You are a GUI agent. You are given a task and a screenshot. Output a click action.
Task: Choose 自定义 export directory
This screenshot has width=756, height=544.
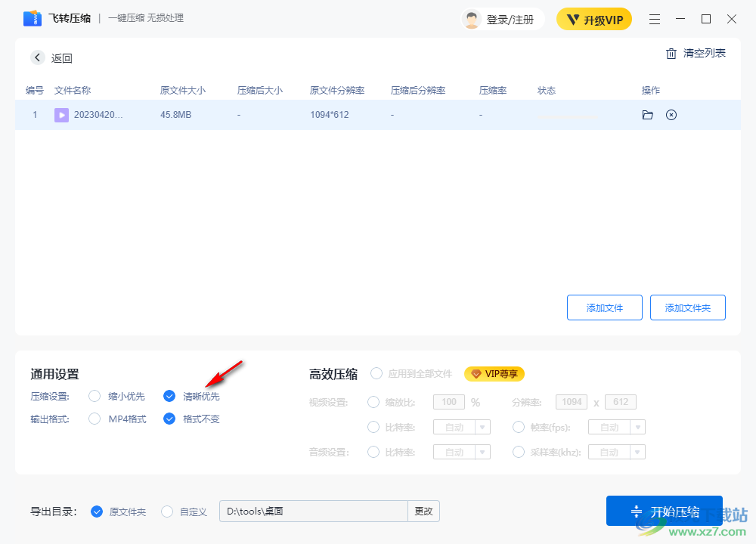167,512
